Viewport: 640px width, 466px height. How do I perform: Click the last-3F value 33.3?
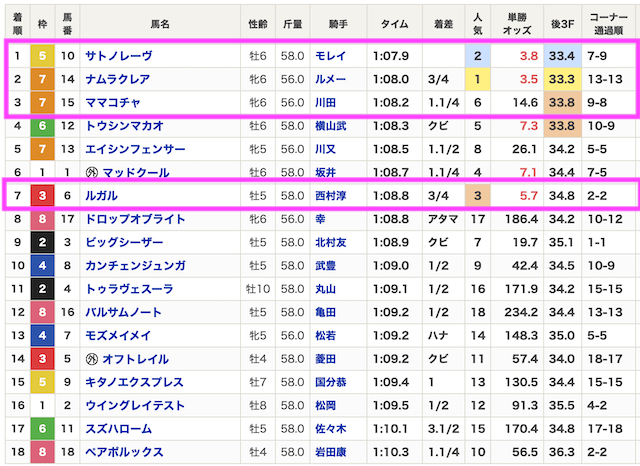(x=562, y=79)
